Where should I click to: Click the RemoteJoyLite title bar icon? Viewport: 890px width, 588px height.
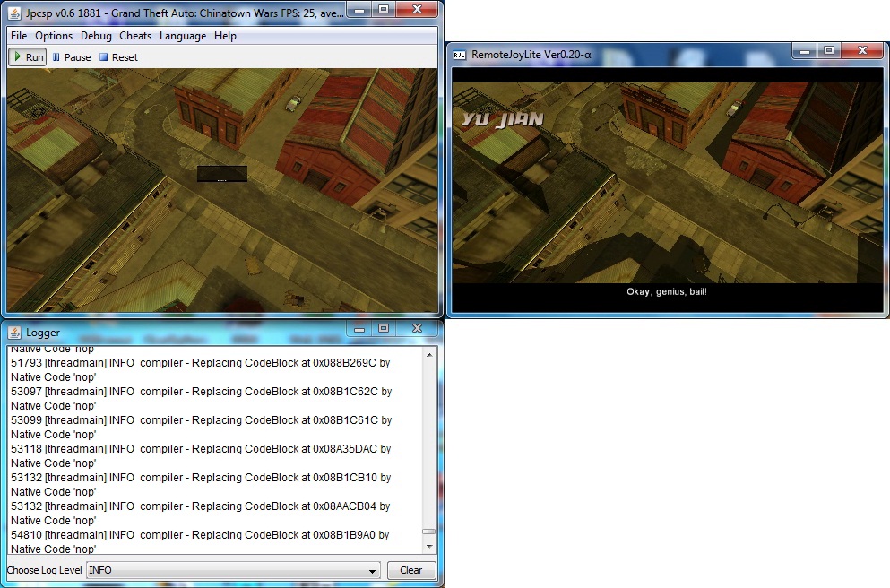pyautogui.click(x=459, y=55)
